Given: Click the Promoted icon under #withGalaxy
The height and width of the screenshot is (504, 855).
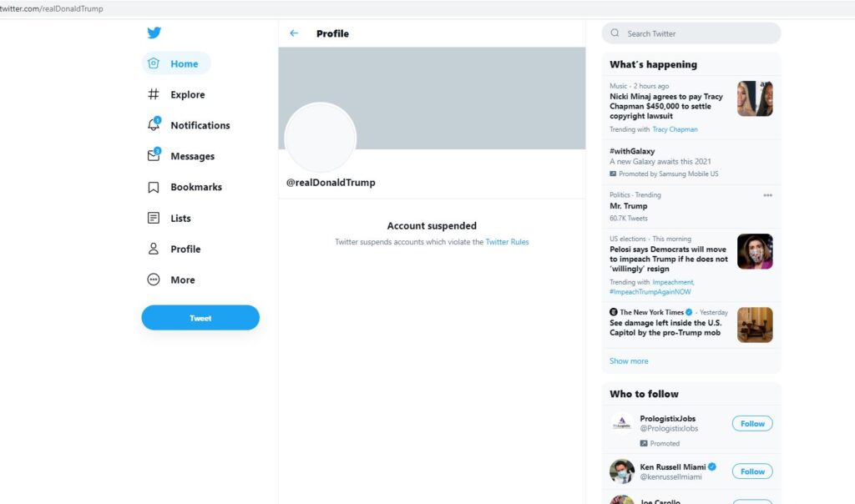Looking at the screenshot, I should tap(613, 174).
